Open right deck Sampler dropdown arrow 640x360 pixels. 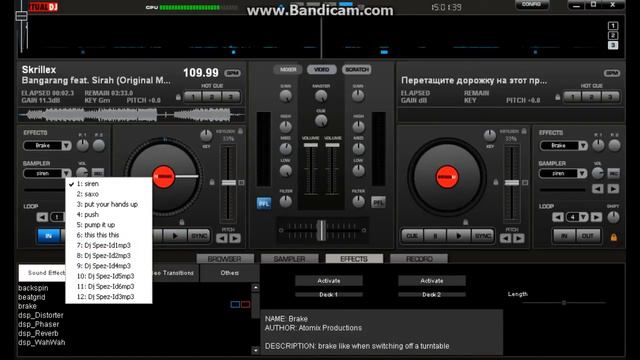(x=583, y=173)
